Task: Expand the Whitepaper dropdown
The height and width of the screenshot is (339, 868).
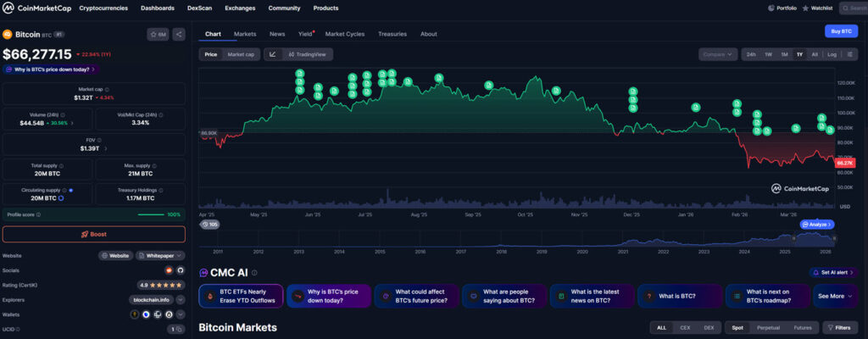Action: pos(161,255)
